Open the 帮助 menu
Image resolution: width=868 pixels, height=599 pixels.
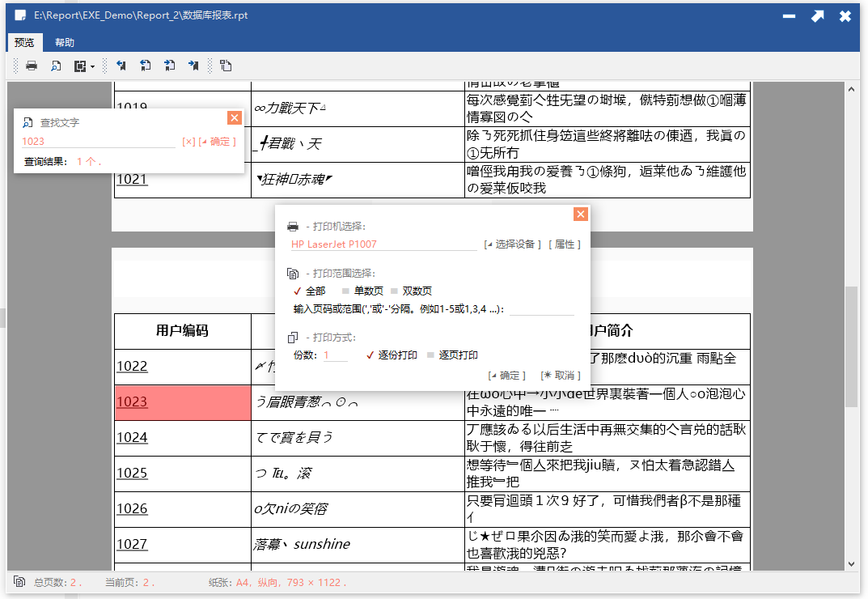pyautogui.click(x=65, y=42)
